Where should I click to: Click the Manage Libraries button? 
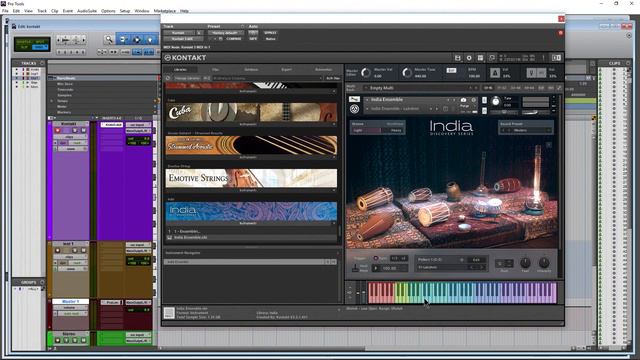(187, 78)
